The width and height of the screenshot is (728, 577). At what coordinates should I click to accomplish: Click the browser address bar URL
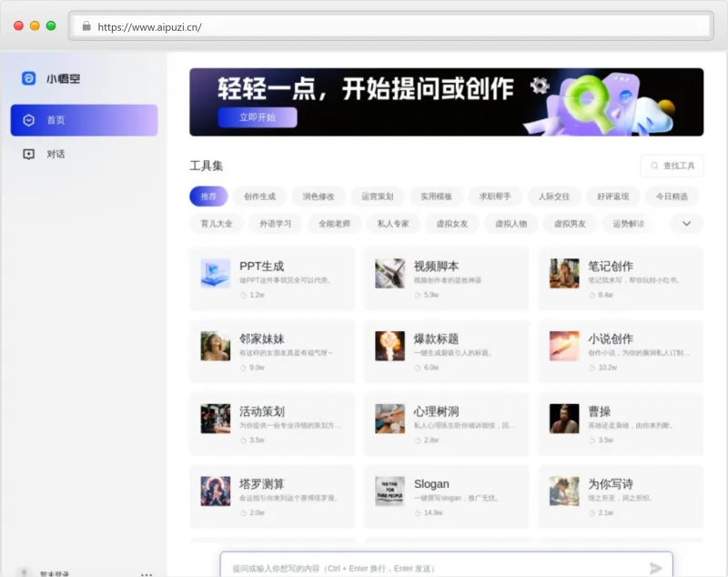pos(149,26)
